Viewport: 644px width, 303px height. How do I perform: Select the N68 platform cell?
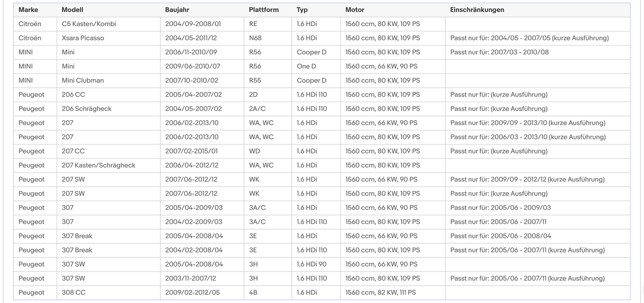[x=255, y=38]
